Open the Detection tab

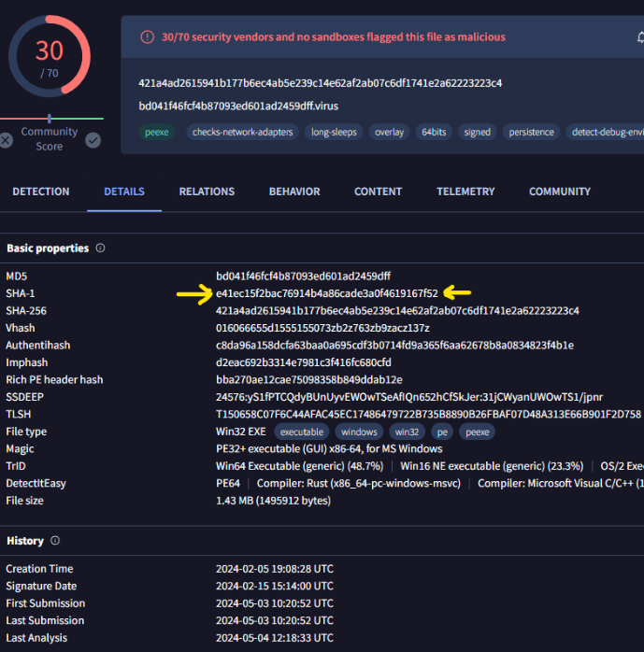tap(40, 191)
